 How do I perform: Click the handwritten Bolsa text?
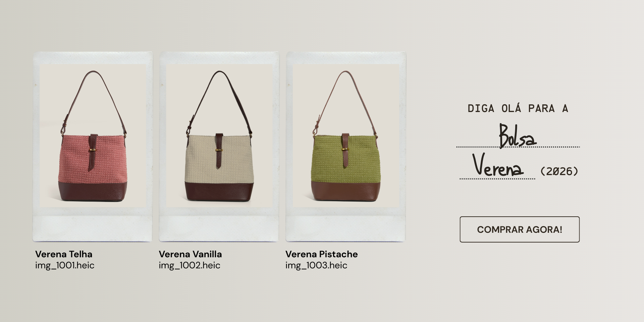point(517,136)
